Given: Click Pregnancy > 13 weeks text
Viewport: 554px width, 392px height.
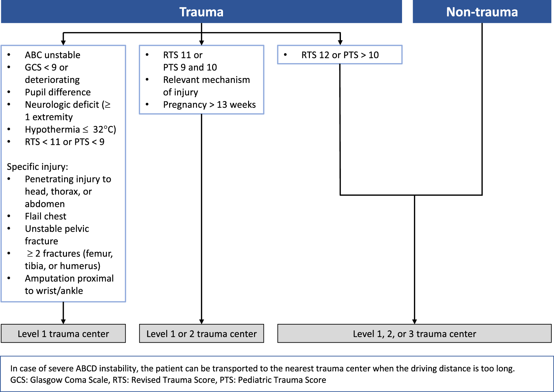Looking at the screenshot, I should [x=209, y=105].
